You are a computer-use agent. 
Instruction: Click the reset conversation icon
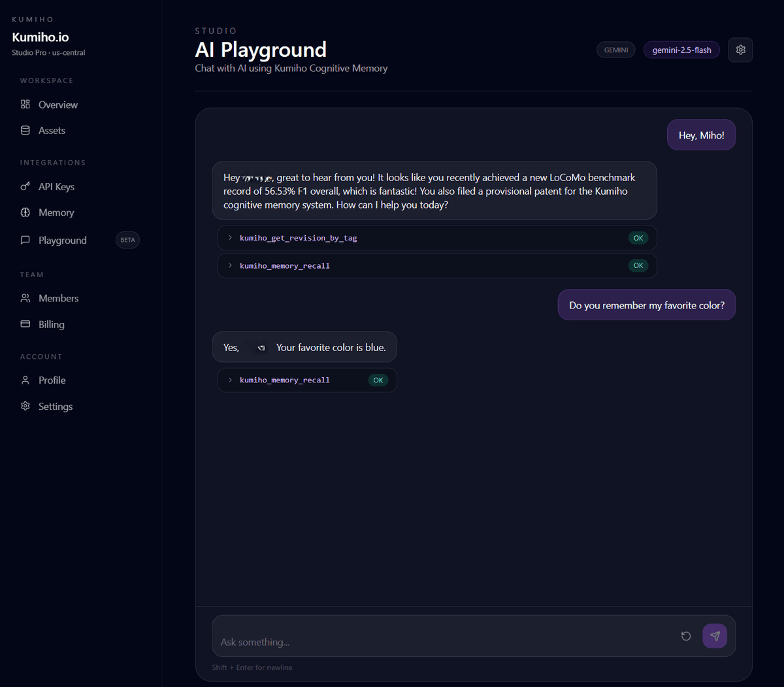[685, 635]
